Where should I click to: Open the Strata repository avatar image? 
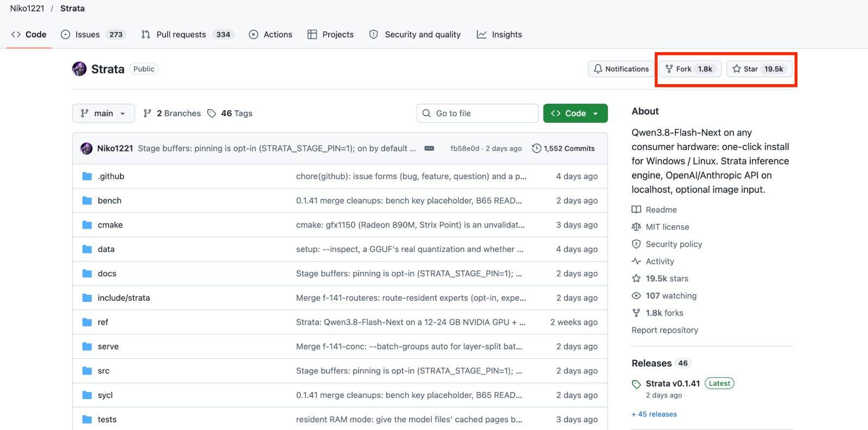coord(79,69)
